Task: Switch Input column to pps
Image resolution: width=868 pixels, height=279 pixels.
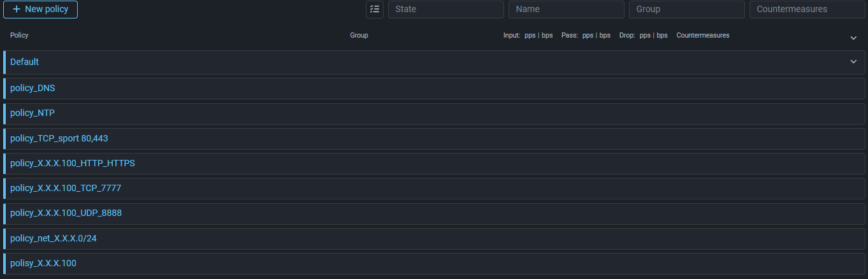Action: coord(530,36)
